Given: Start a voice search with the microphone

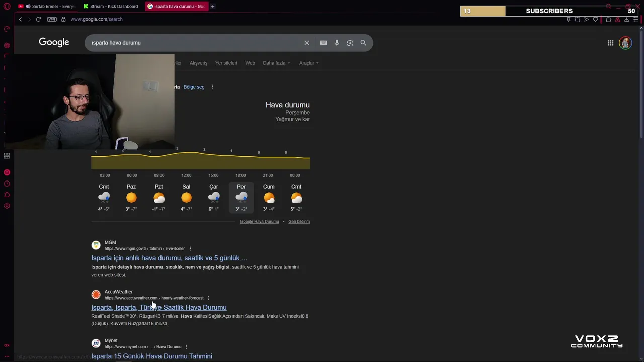Looking at the screenshot, I should coord(337,43).
